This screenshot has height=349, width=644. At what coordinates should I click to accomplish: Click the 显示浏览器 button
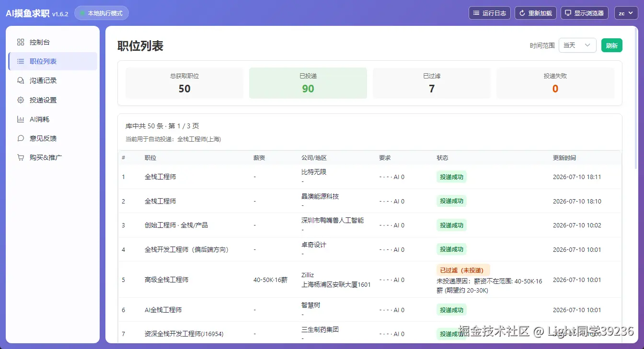(x=585, y=13)
